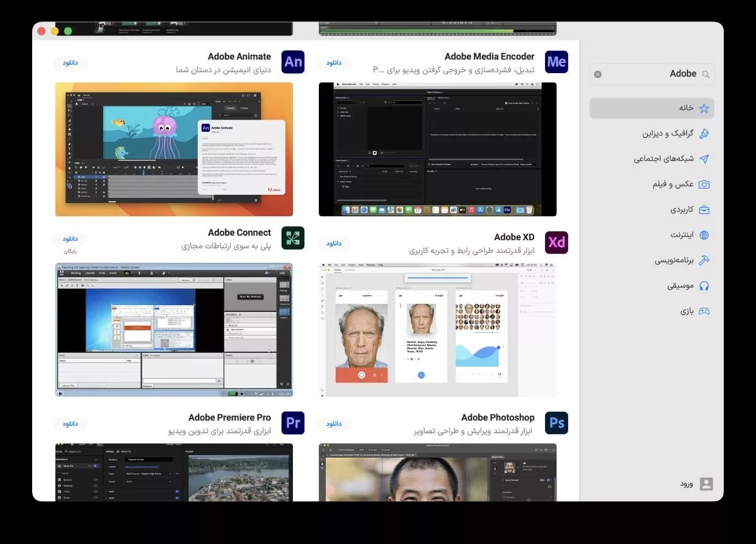
Task: Open the Adobe XD title
Action: [514, 237]
